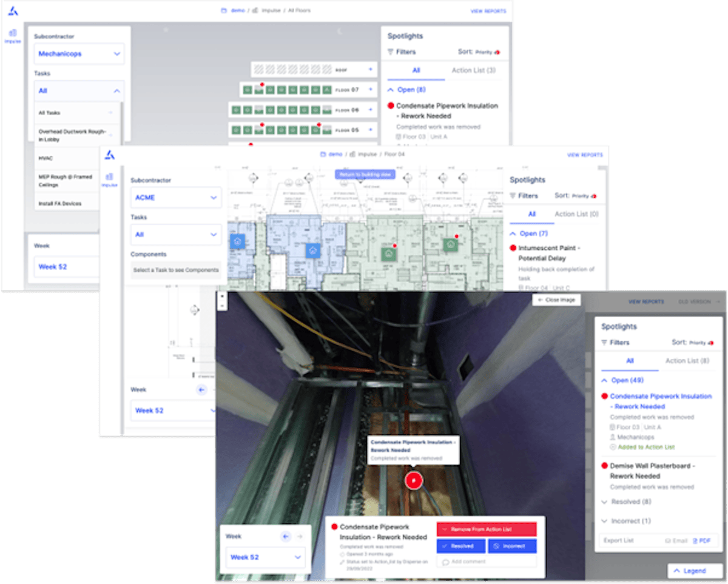Click Return to building view
The width and height of the screenshot is (728, 584).
pos(365,174)
